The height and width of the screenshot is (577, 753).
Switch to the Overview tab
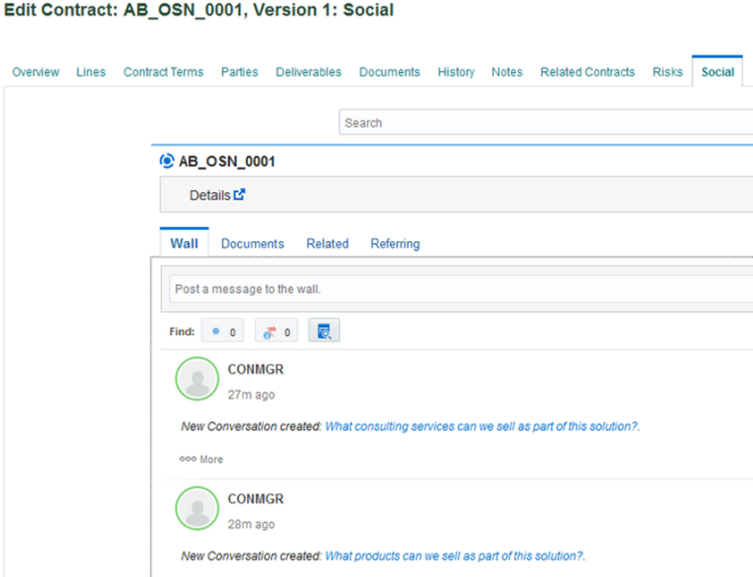[36, 72]
